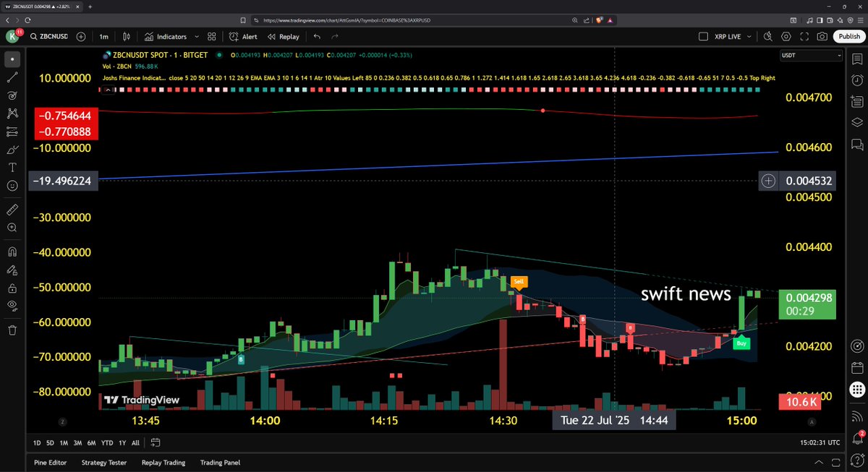The width and height of the screenshot is (868, 472).
Task: Choose the patterns drawing tool
Action: (12, 113)
